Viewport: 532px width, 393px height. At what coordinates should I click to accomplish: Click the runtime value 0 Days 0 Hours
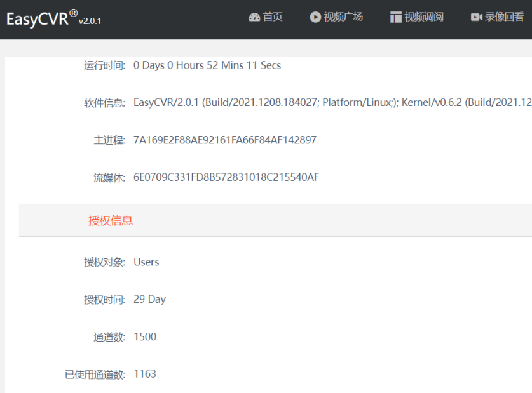[x=207, y=65]
